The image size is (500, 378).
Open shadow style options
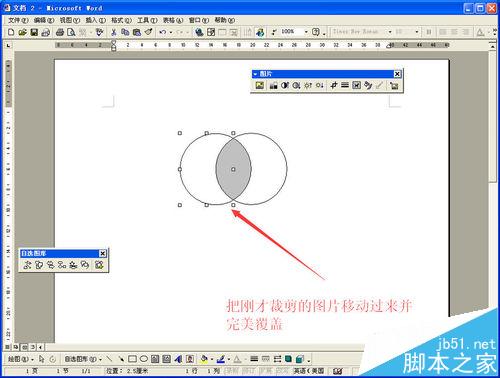click(288, 359)
